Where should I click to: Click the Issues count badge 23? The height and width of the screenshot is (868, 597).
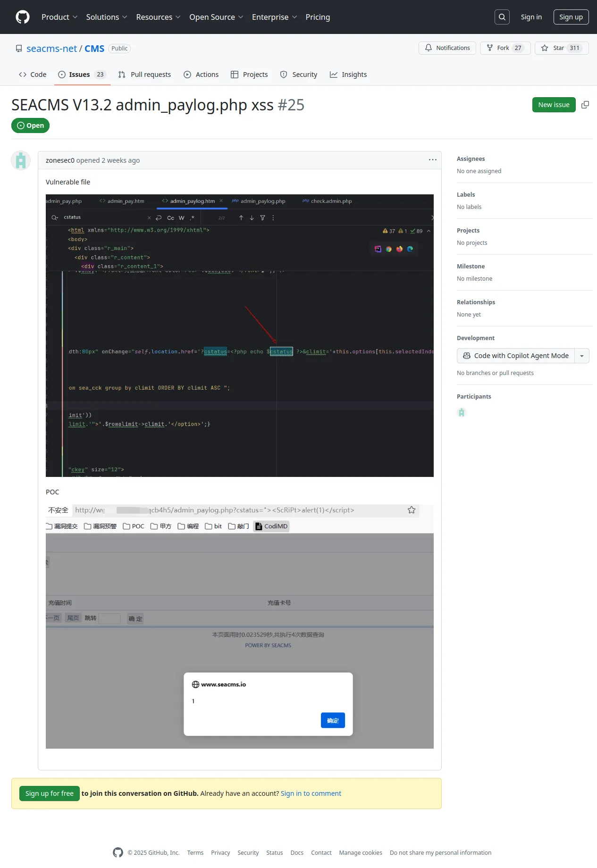[x=100, y=75]
